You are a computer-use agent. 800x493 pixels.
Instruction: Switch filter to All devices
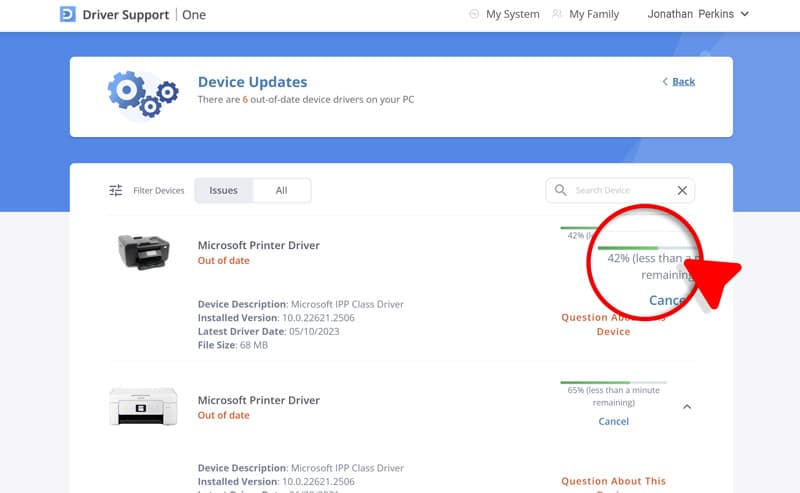281,190
